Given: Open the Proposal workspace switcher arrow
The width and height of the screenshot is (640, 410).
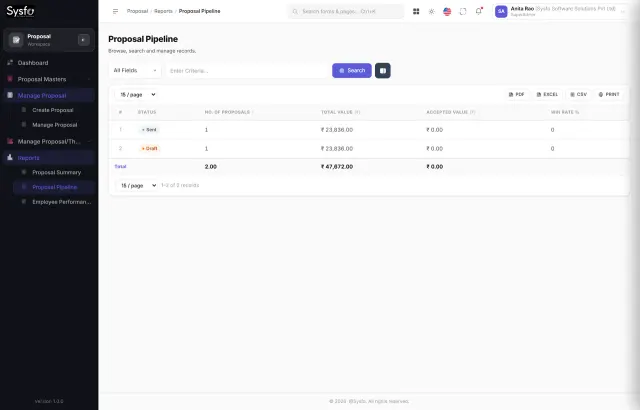Looking at the screenshot, I should [83, 40].
